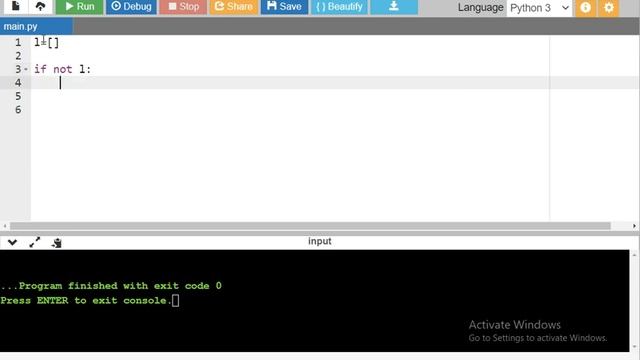Click the 'if not l:' code line
Image resolution: width=640 pixels, height=360 pixels.
[62, 69]
